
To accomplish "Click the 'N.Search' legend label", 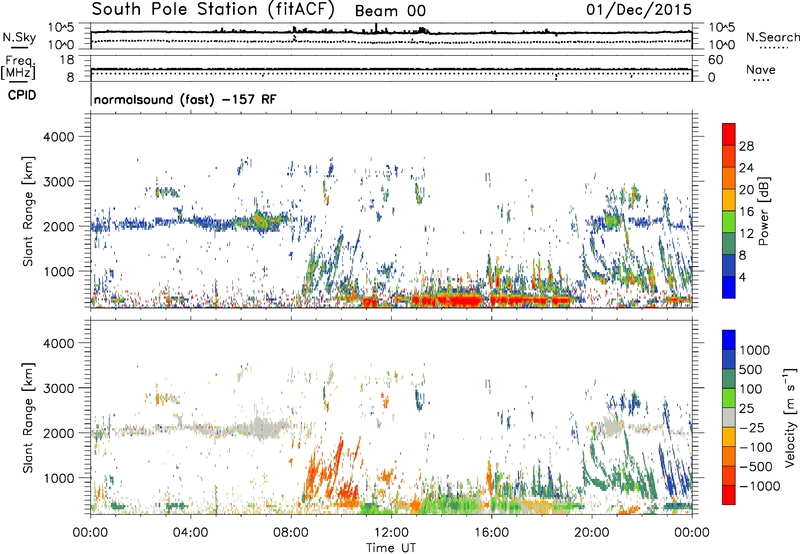I will (773, 37).
